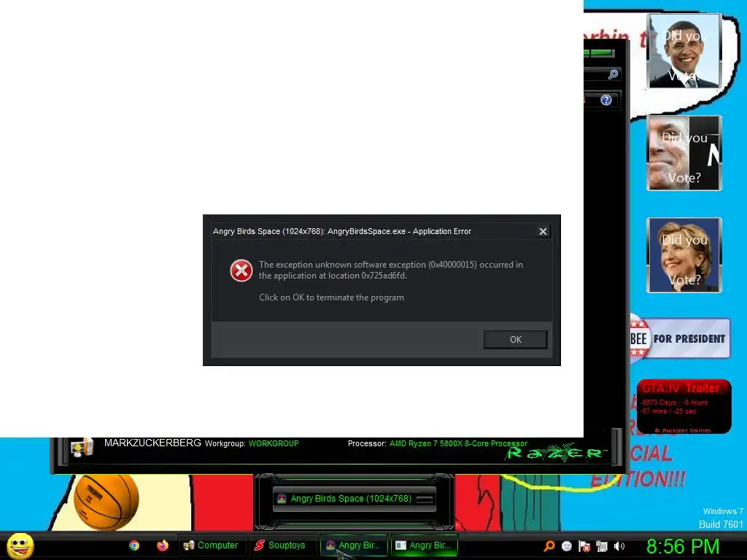The height and width of the screenshot is (560, 747).
Task: Click the 8:56 PM clock
Action: pos(683,546)
